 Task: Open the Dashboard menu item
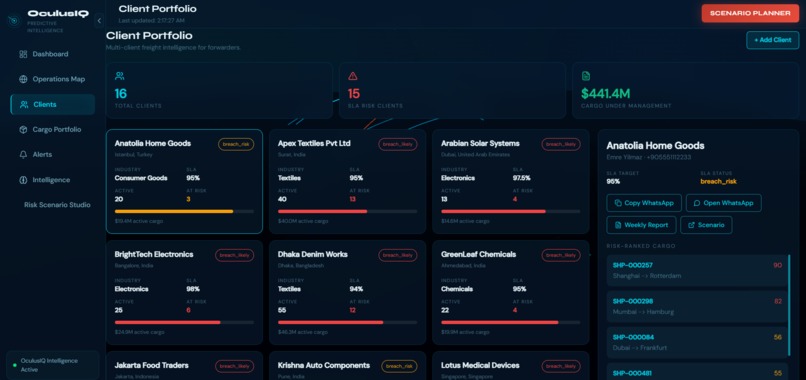click(52, 54)
